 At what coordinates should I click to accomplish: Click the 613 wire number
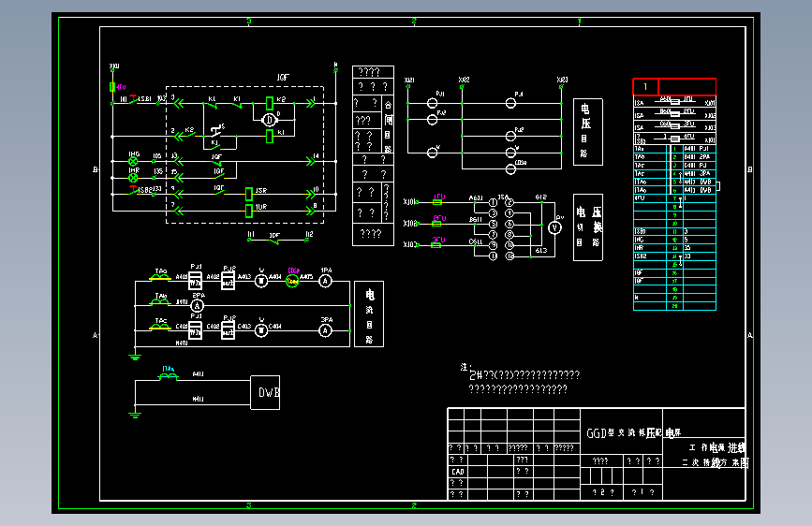(541, 251)
